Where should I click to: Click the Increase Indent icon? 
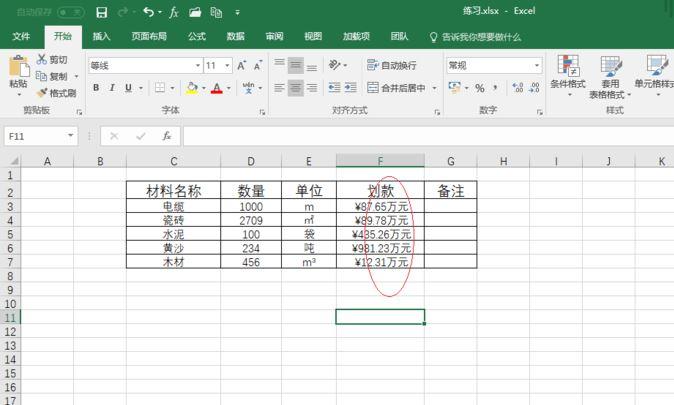click(x=351, y=88)
